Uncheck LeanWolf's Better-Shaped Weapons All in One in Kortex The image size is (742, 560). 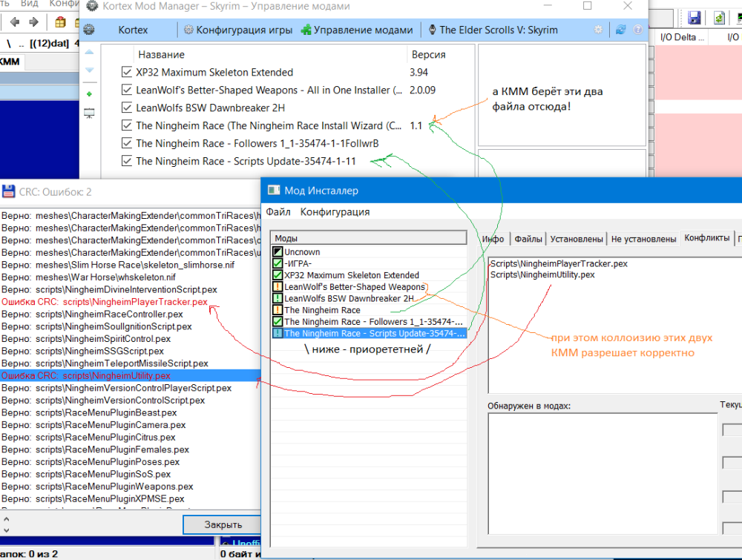click(x=126, y=90)
